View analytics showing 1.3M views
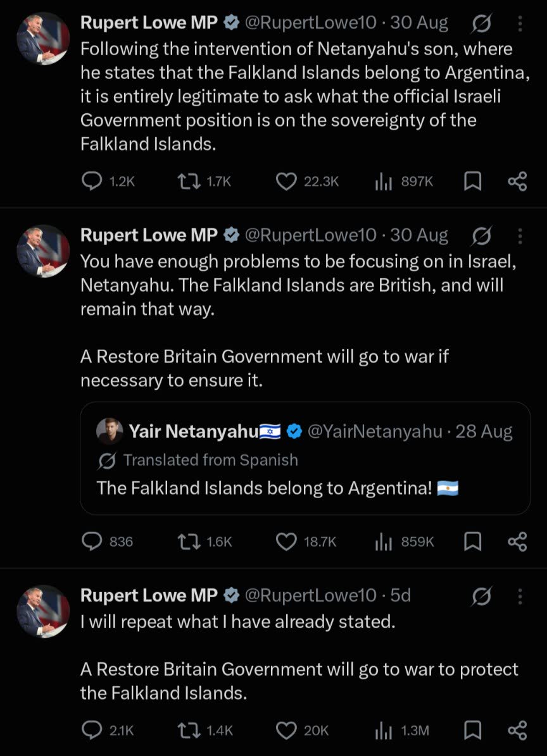The image size is (547, 756). 402,731
